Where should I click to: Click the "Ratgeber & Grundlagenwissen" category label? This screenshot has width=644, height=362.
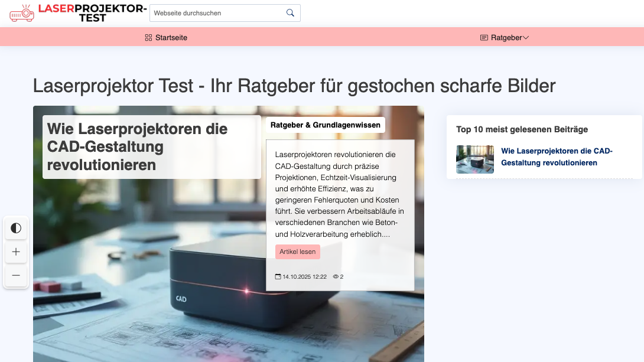point(326,125)
